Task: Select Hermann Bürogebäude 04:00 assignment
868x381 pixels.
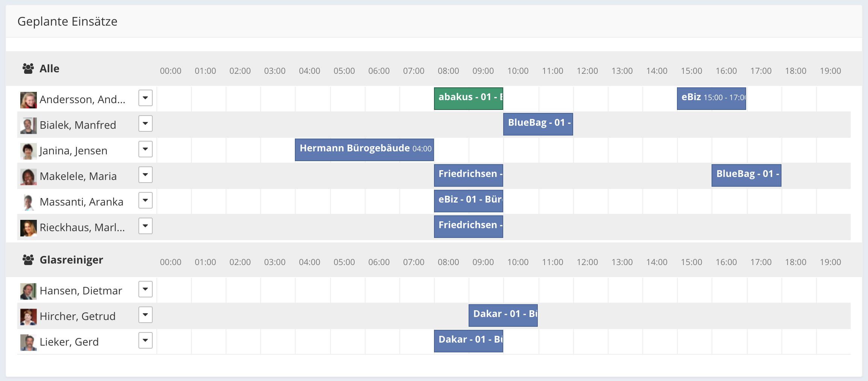Action: point(364,150)
